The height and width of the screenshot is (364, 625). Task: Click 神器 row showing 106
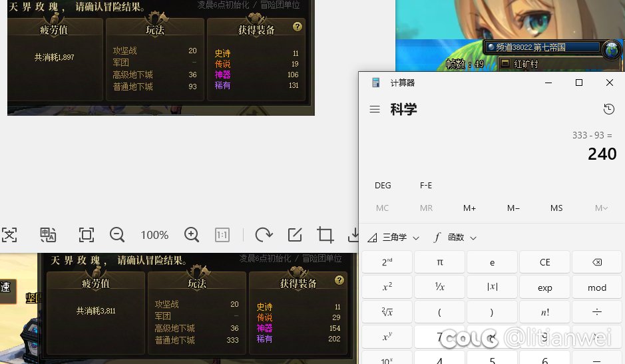(x=256, y=75)
